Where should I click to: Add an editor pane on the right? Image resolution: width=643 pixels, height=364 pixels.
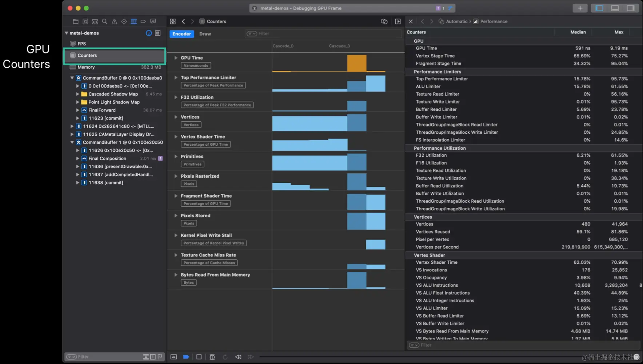point(398,21)
